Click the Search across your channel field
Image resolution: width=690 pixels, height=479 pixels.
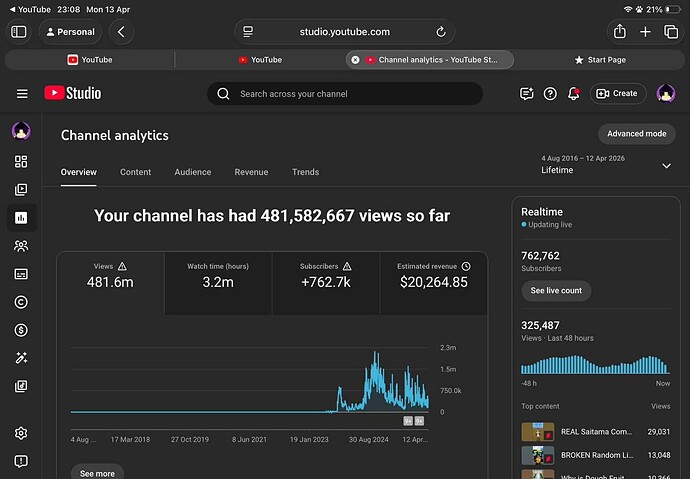[345, 94]
